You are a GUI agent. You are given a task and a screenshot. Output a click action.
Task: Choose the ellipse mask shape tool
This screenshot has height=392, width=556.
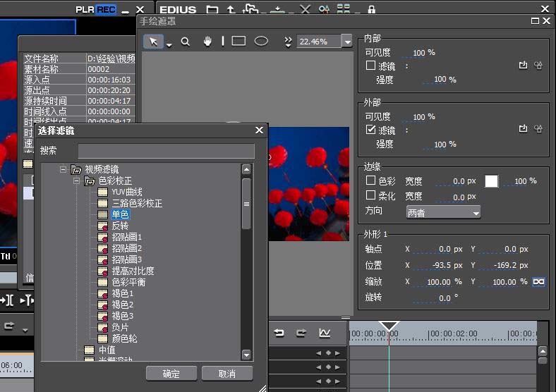261,42
